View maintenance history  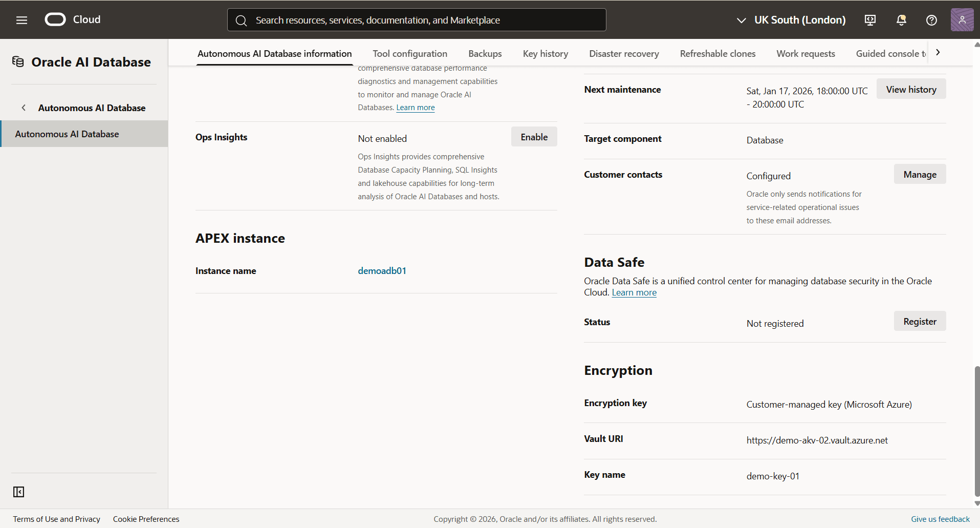coord(911,89)
